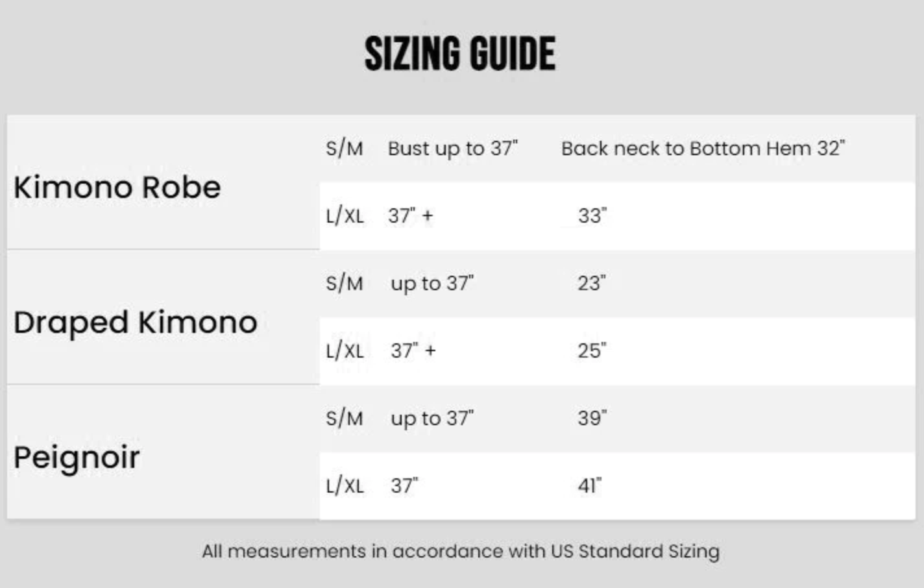Click the 'Bust up to 37"' text

point(452,149)
